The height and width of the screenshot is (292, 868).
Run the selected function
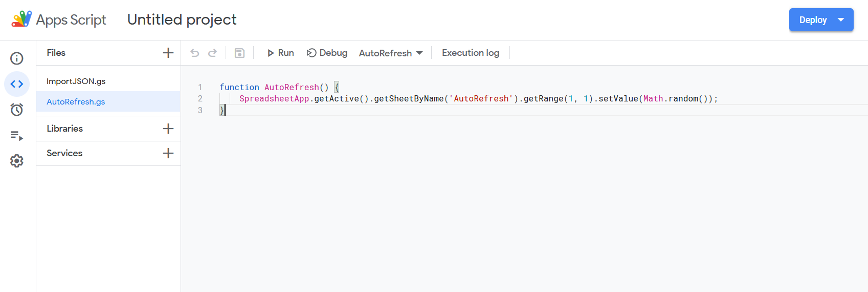[280, 53]
